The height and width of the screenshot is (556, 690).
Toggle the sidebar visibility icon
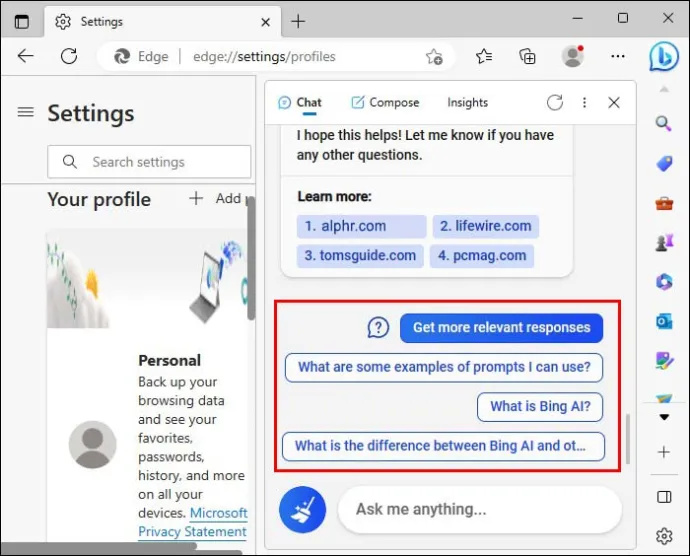(x=664, y=497)
